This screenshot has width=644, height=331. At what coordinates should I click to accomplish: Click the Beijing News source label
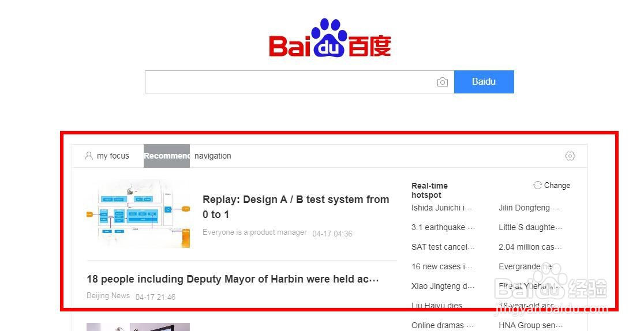click(108, 296)
